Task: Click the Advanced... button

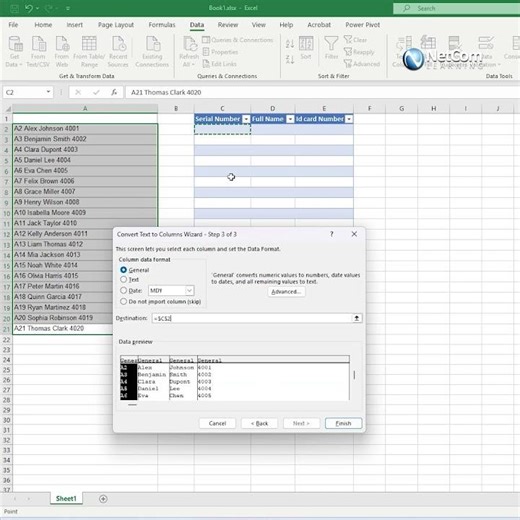Action: click(286, 292)
